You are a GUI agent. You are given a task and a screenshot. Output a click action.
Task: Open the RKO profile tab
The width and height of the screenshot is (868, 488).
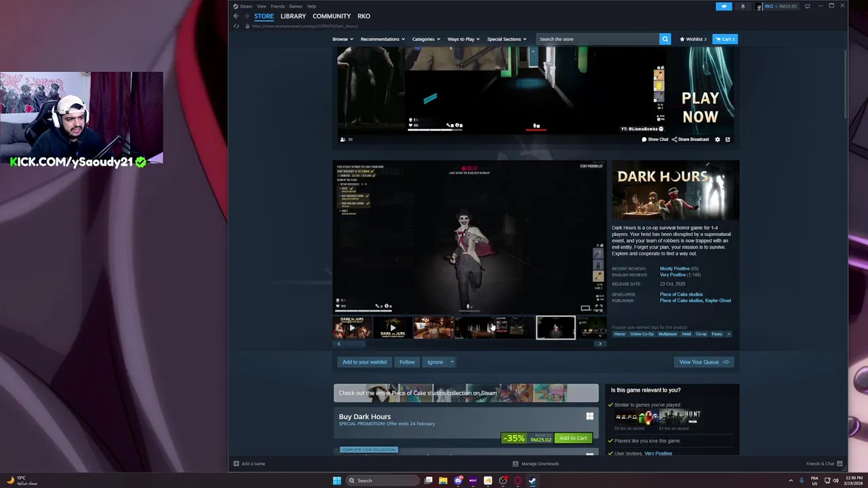363,16
